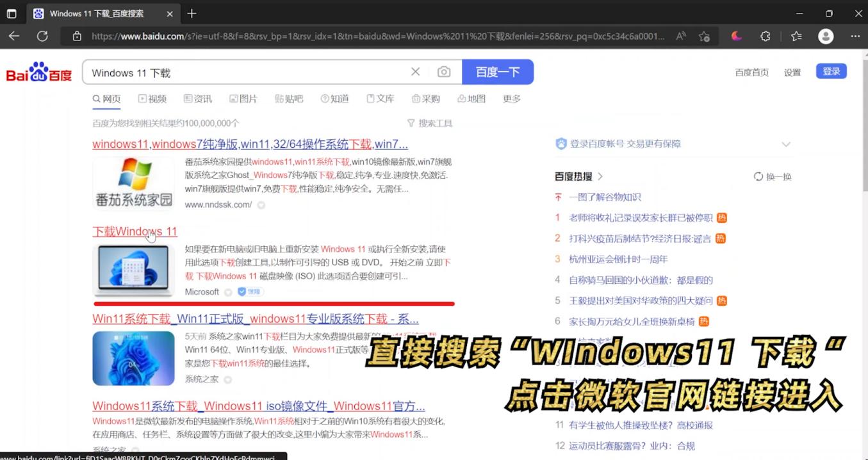Open the 更多 dropdown in the search categories

point(511,99)
